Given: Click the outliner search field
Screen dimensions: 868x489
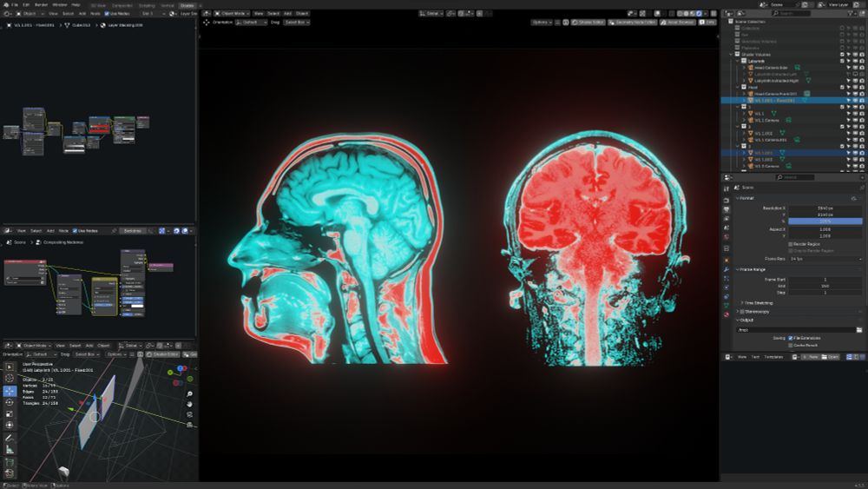Looking at the screenshot, I should point(791,13).
